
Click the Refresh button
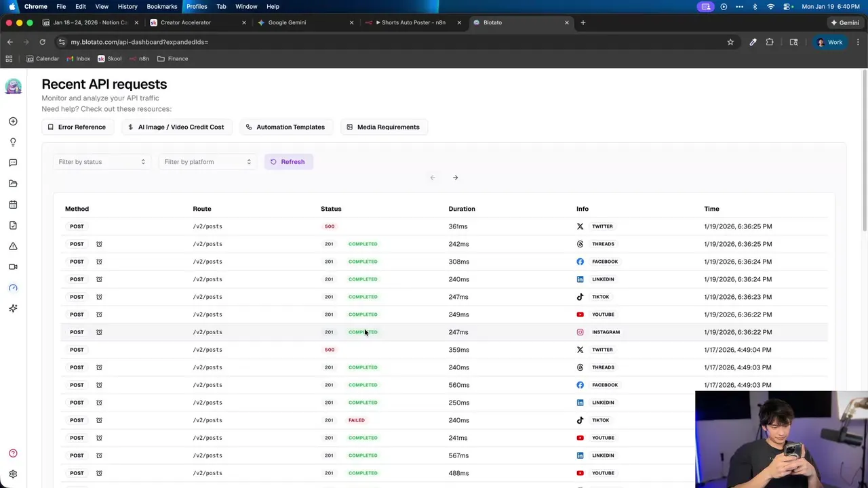coord(288,162)
